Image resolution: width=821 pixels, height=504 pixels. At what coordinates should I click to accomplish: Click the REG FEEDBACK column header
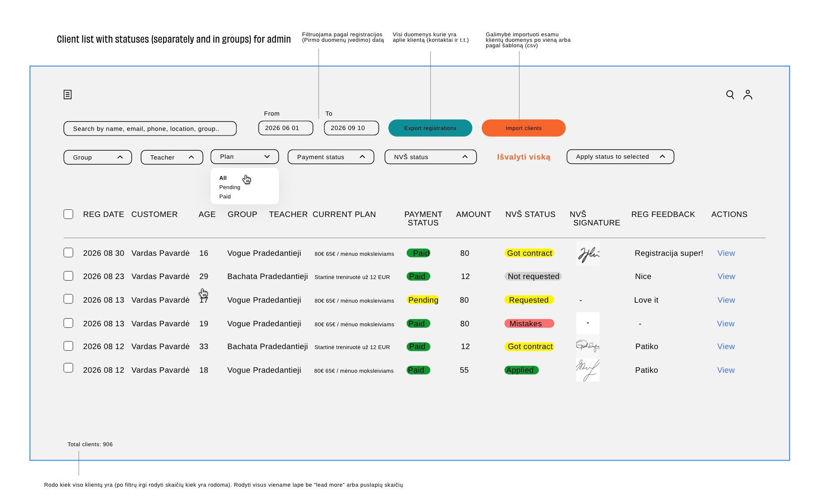pos(663,214)
